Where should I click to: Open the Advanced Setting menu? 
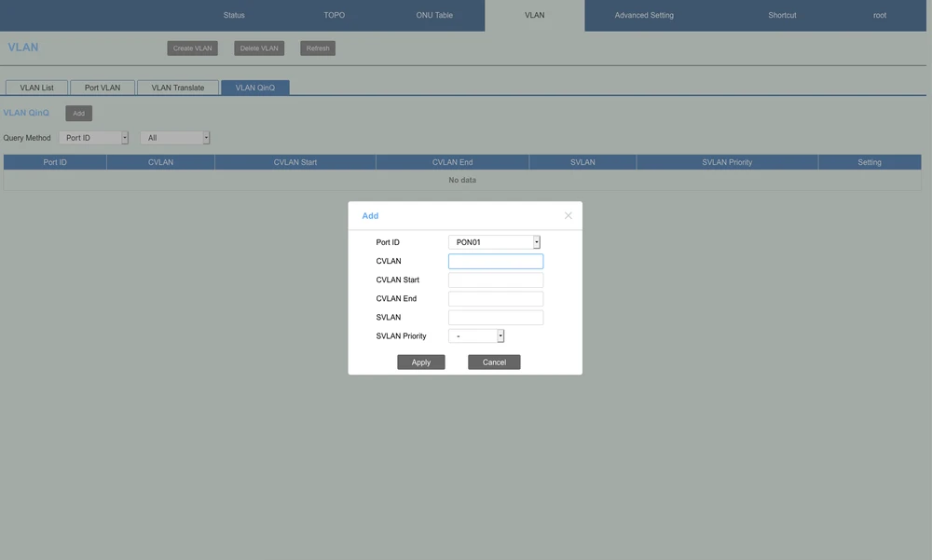(644, 15)
